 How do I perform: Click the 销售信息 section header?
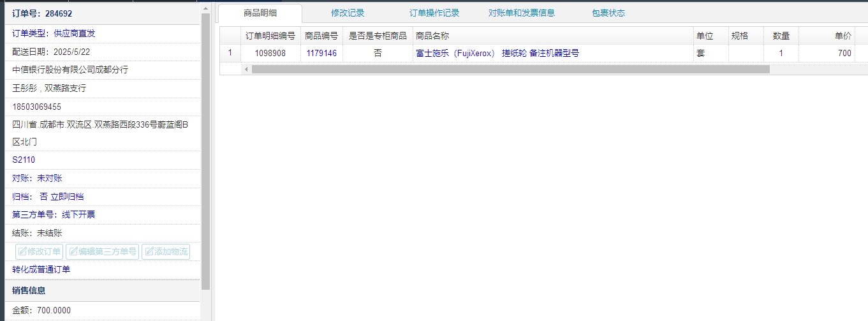click(x=103, y=290)
